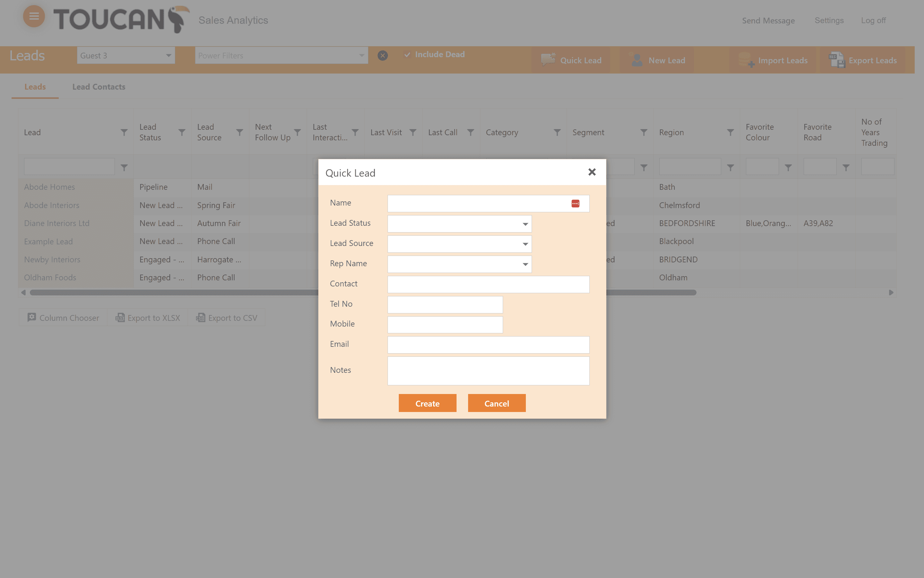The width and height of the screenshot is (924, 578).
Task: Click the Cancel button in the dialog
Action: [496, 403]
